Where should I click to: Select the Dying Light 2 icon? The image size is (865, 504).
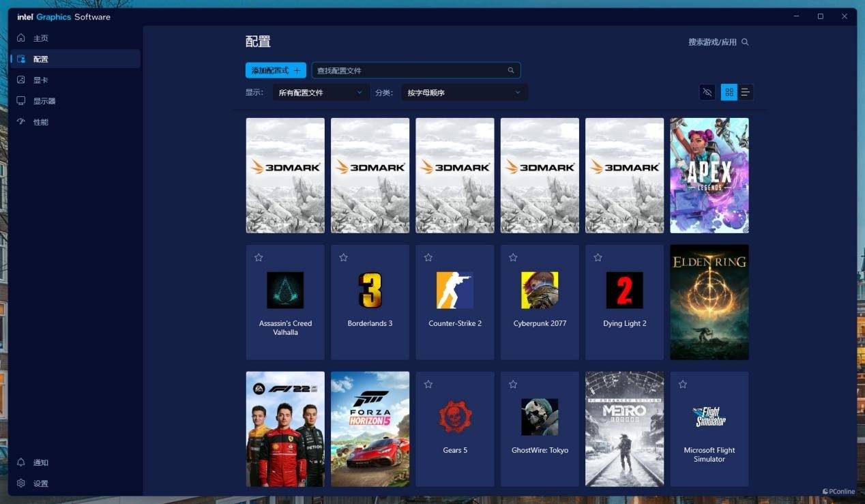click(624, 290)
